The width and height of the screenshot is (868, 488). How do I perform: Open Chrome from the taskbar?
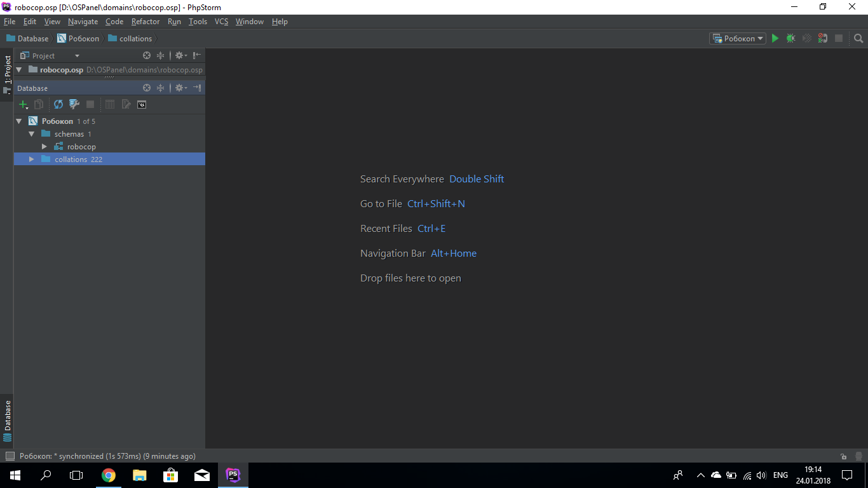[109, 475]
